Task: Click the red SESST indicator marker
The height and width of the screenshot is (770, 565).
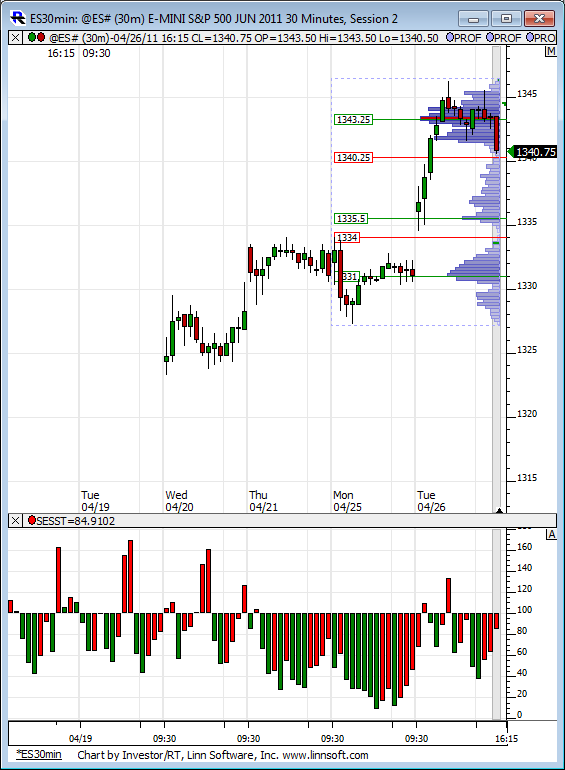Action: click(32, 520)
